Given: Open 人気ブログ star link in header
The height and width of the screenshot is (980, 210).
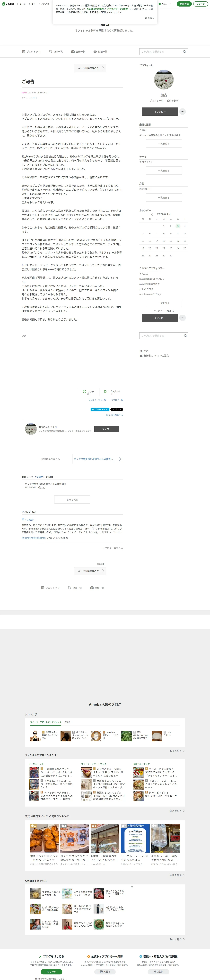Looking at the screenshot, I should (165, 4).
